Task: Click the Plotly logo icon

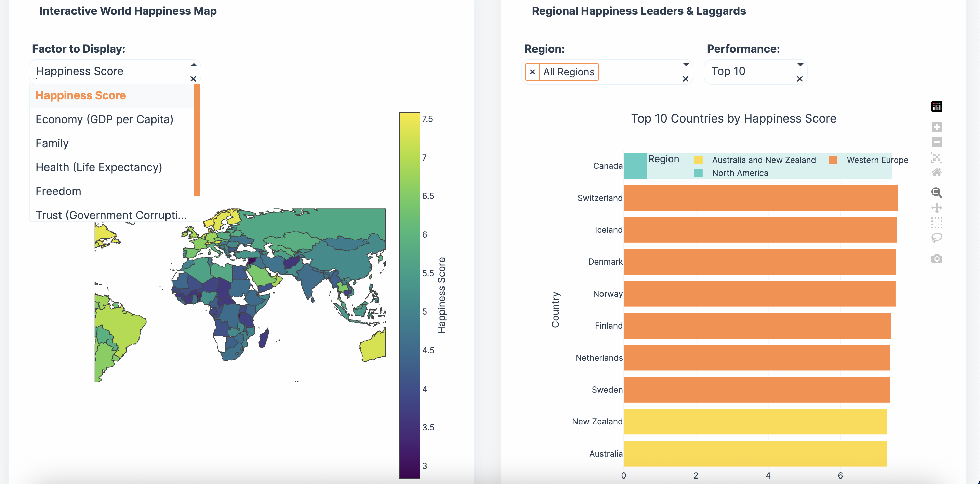Action: [x=937, y=107]
